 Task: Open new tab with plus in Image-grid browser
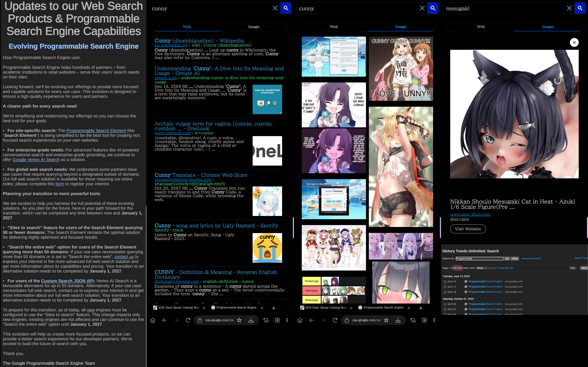coord(421,308)
